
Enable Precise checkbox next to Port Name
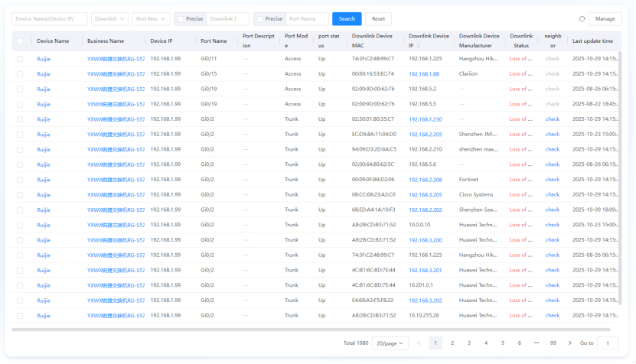point(259,18)
